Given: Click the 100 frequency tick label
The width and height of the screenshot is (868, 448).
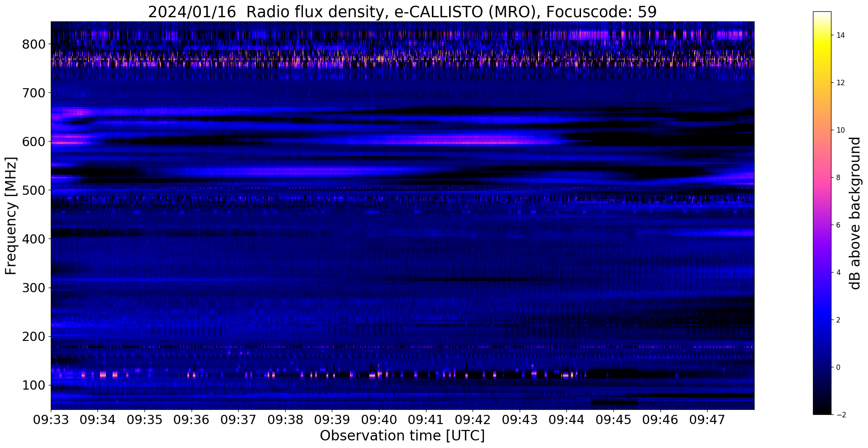Looking at the screenshot, I should [x=34, y=385].
